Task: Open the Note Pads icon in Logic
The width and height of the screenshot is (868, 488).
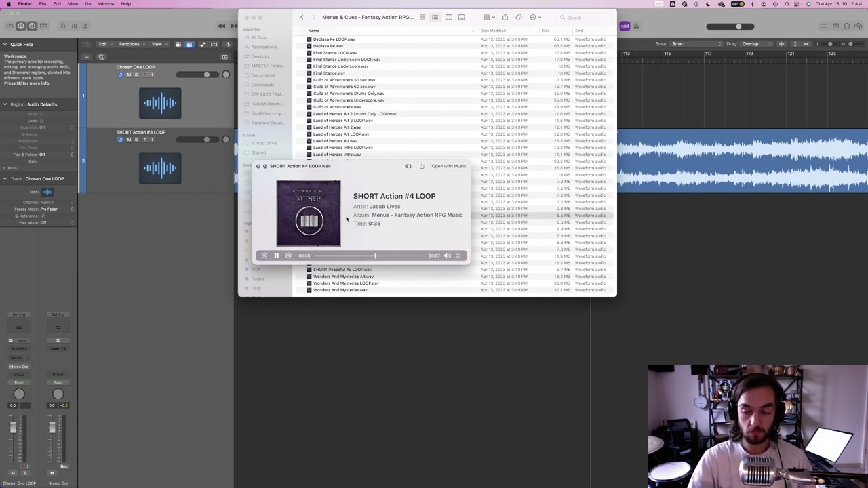Action: tap(836, 26)
